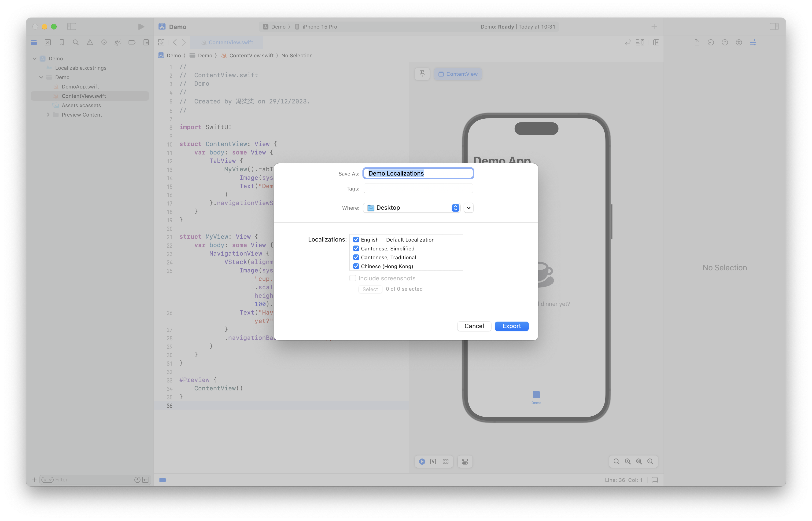The width and height of the screenshot is (812, 521).
Task: Select the preview variants grid icon
Action: tap(446, 462)
